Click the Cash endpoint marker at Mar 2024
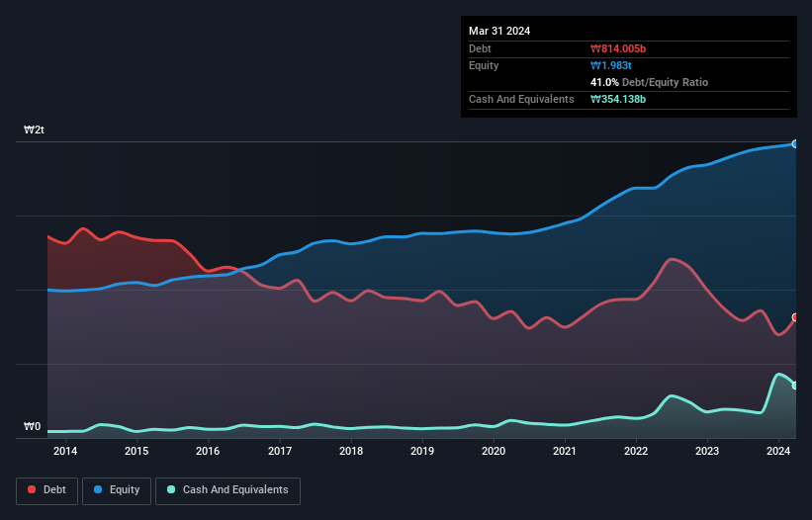Screen dimensions: 812x520 pyautogui.click(x=795, y=386)
